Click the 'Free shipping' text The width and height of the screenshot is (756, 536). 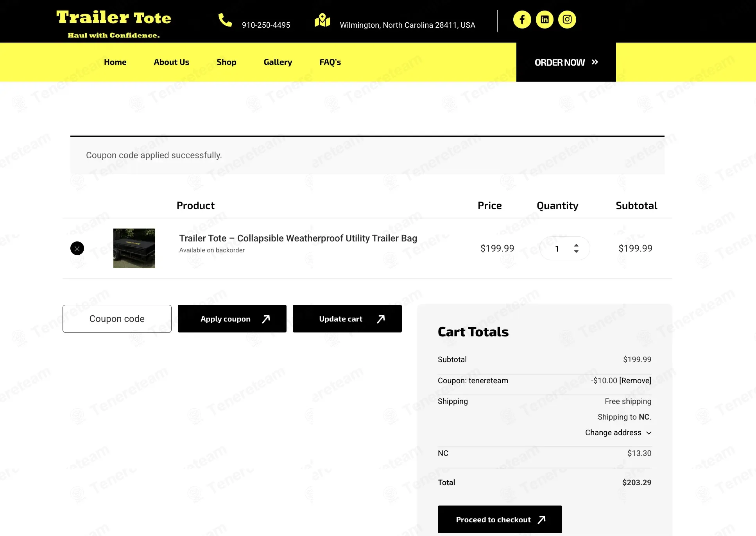pos(628,401)
